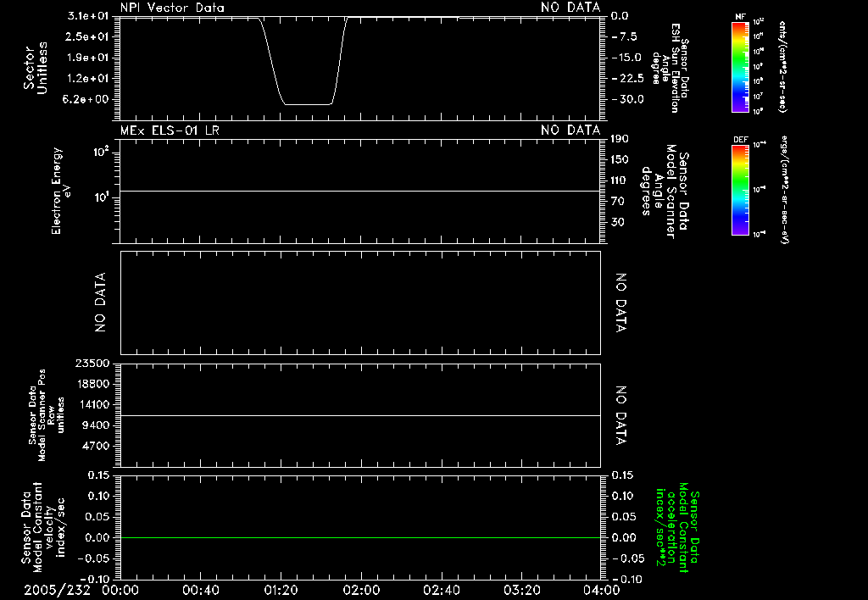This screenshot has width=868, height=600.
Task: Click the NF color bar legend
Action: pyautogui.click(x=740, y=66)
